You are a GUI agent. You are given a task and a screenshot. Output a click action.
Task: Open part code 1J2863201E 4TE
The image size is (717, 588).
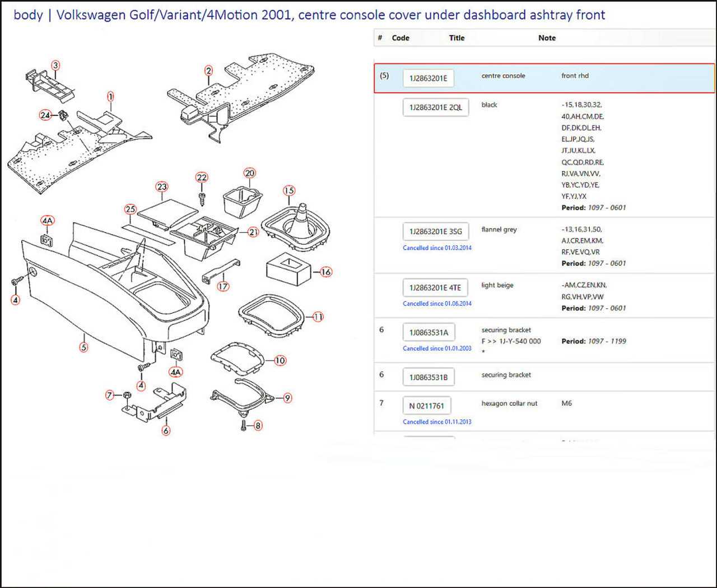pyautogui.click(x=435, y=288)
